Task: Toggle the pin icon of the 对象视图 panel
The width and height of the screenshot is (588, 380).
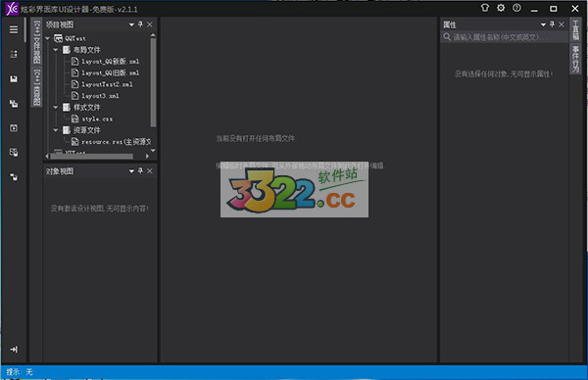Action: pyautogui.click(x=140, y=170)
